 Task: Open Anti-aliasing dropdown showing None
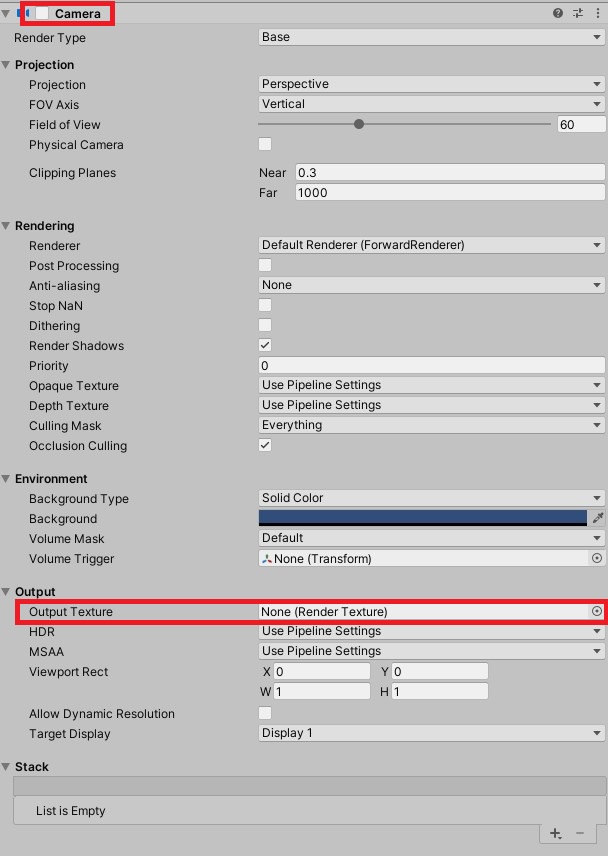[x=431, y=285]
